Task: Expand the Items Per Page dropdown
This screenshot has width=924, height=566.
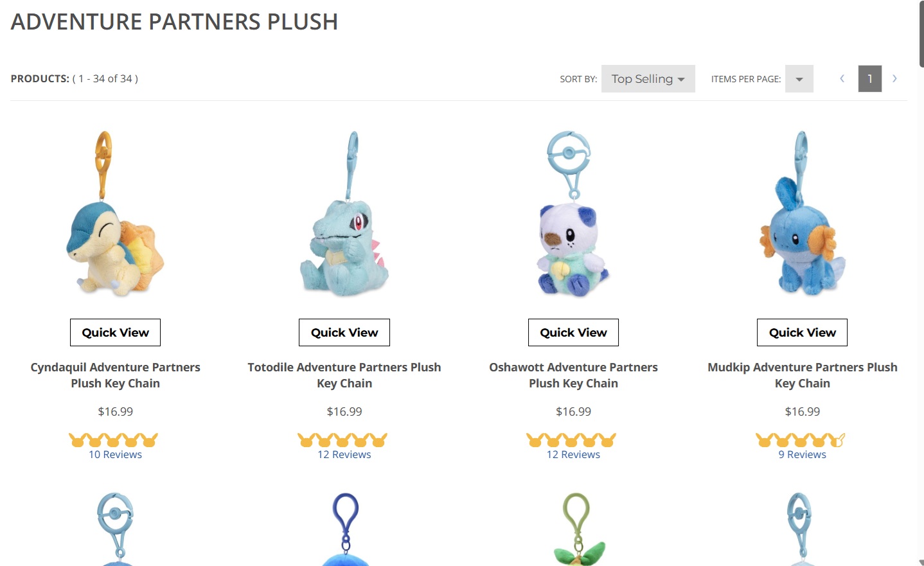Action: tap(799, 78)
